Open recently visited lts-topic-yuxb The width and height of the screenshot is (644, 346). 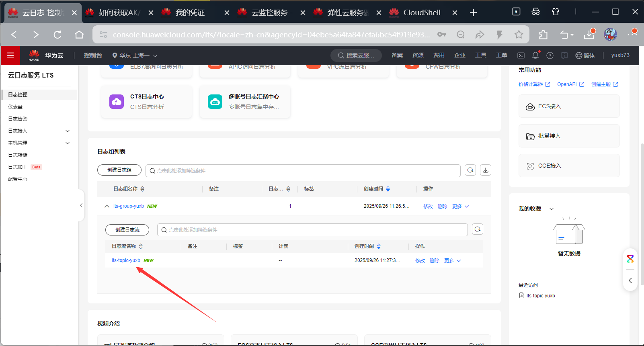[537, 296]
